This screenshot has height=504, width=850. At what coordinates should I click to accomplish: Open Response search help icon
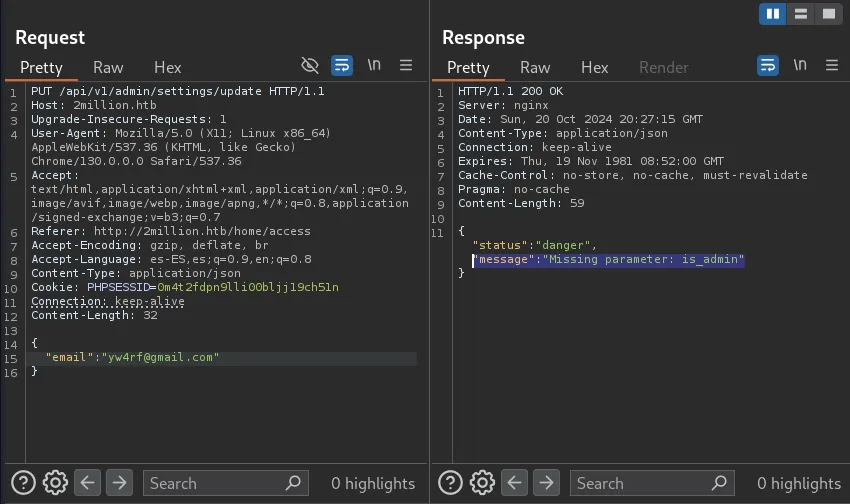click(x=450, y=483)
